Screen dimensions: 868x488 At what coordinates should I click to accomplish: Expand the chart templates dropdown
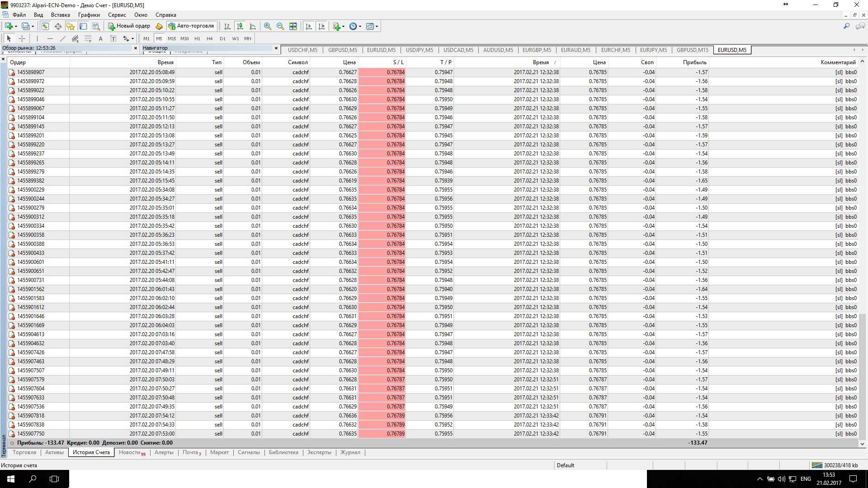tap(377, 26)
